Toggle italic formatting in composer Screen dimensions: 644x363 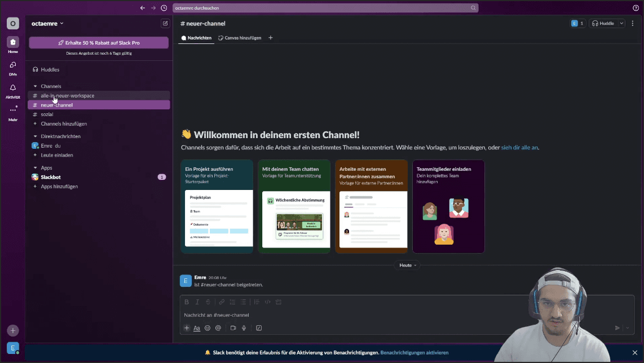(x=197, y=302)
